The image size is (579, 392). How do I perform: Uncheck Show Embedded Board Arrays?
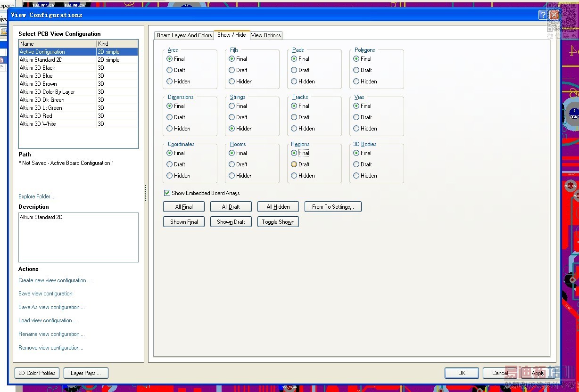(x=167, y=193)
